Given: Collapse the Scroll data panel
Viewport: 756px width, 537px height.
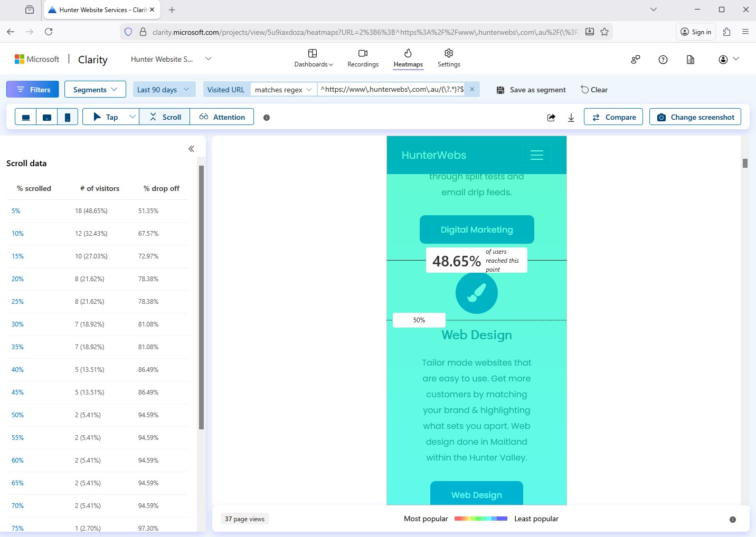Looking at the screenshot, I should 191,149.
